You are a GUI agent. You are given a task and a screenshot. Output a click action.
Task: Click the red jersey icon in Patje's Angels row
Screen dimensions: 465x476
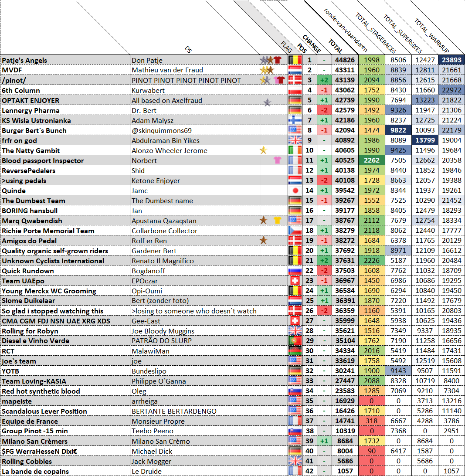coord(278,60)
